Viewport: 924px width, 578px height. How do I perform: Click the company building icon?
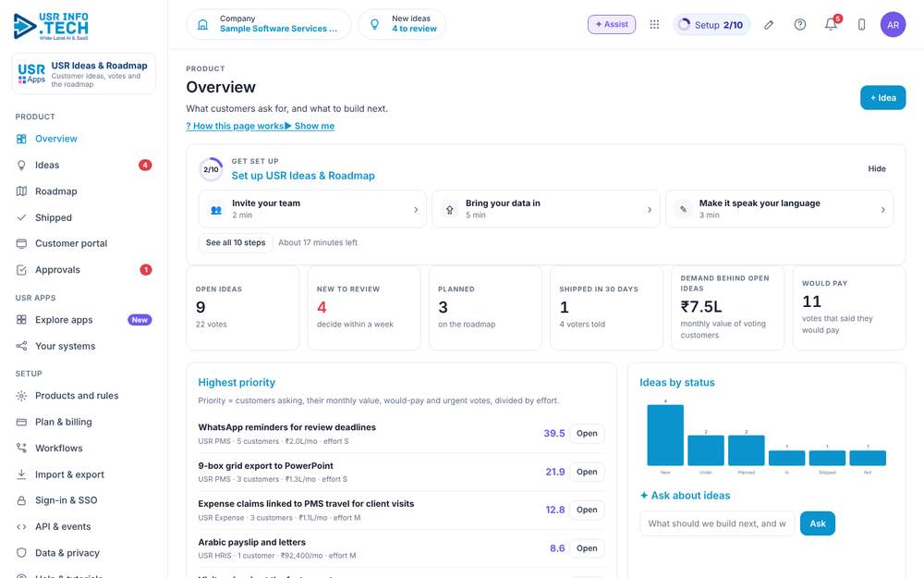click(x=202, y=24)
